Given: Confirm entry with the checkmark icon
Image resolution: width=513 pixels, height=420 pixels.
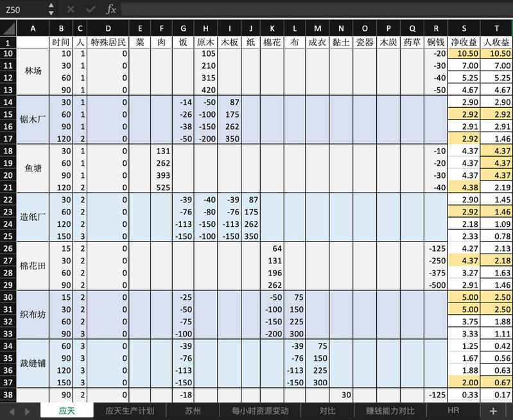Looking at the screenshot, I should tap(91, 9).
